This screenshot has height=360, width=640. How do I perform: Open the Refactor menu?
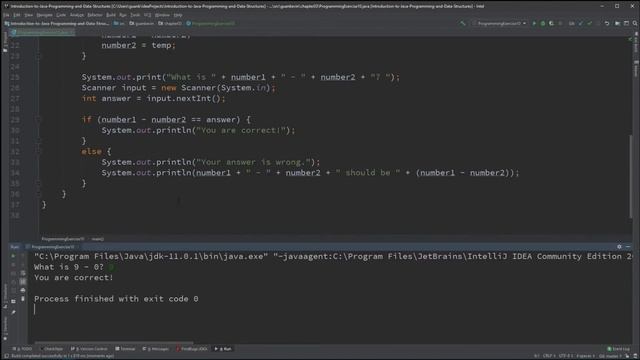[x=95, y=15]
